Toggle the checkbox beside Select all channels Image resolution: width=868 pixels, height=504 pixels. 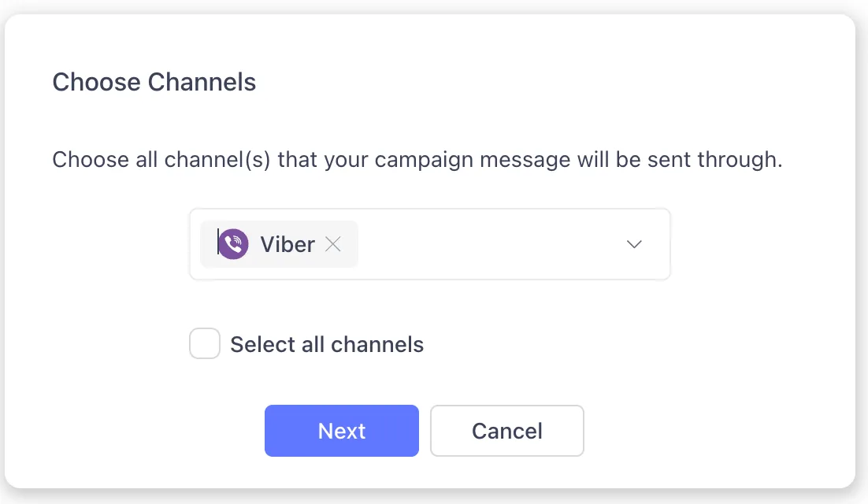click(204, 343)
